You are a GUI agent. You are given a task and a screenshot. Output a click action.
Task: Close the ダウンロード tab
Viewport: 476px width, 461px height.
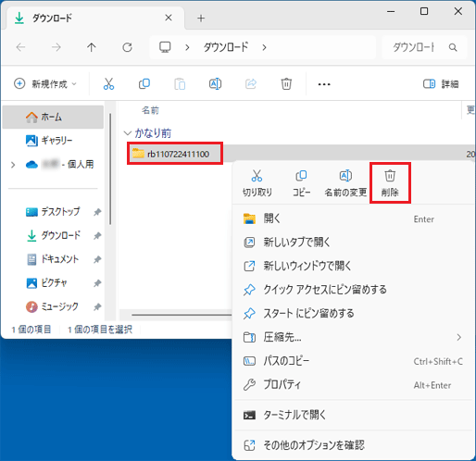[169, 18]
